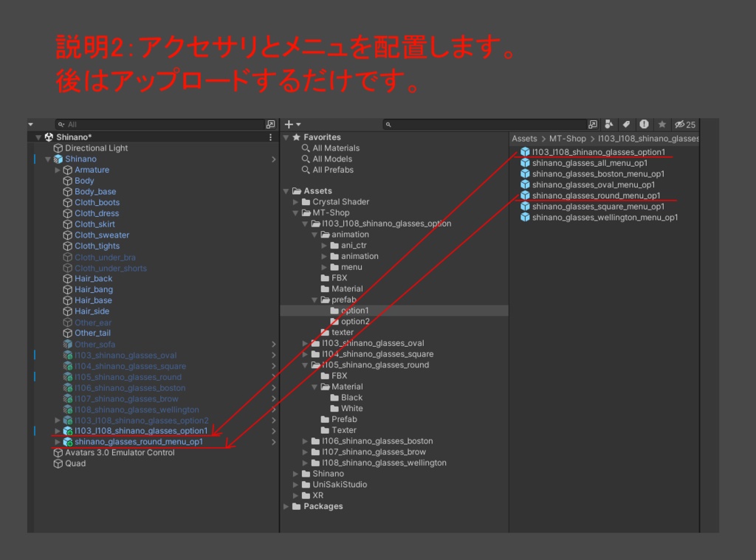Collapse the Shinano scene root
The height and width of the screenshot is (560, 756).
(x=38, y=137)
